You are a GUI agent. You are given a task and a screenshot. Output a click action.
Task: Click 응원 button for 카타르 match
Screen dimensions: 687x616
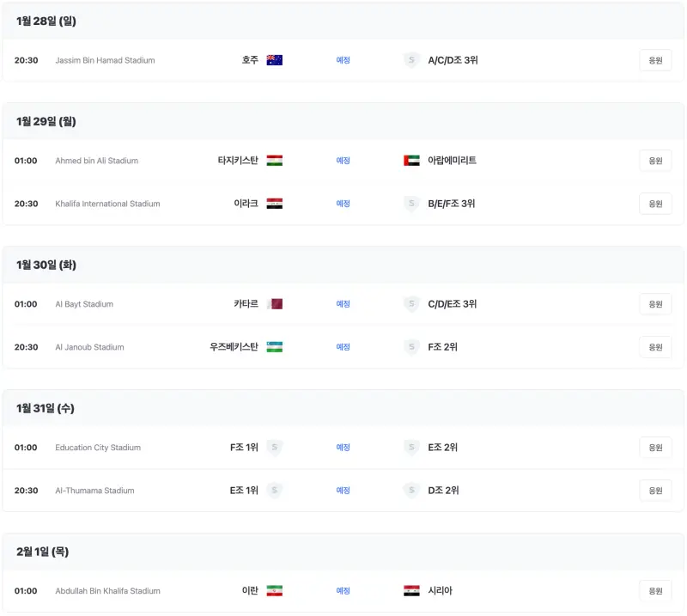655,304
